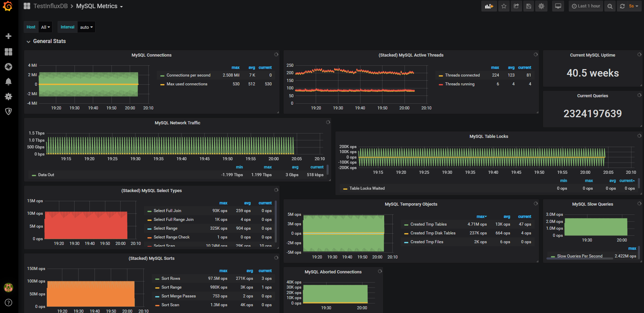The height and width of the screenshot is (313, 644).
Task: Open MySQL Metrics dashboard picker dropdown
Action: (99, 6)
